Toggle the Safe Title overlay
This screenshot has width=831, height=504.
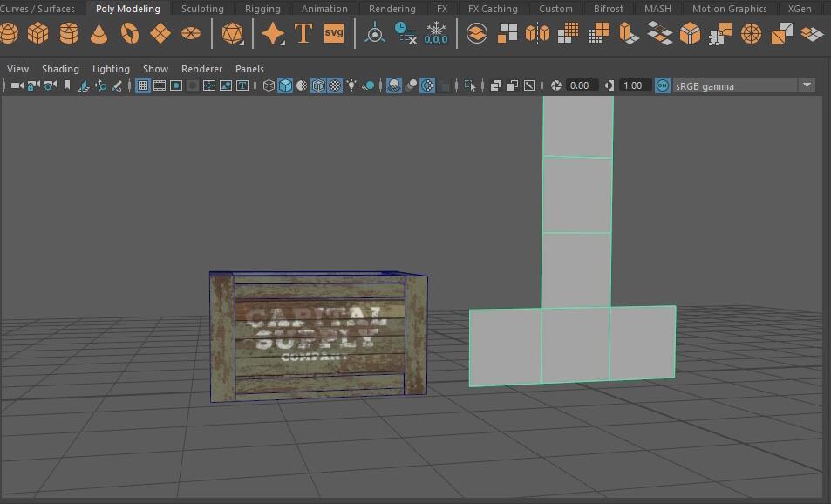pos(242,85)
